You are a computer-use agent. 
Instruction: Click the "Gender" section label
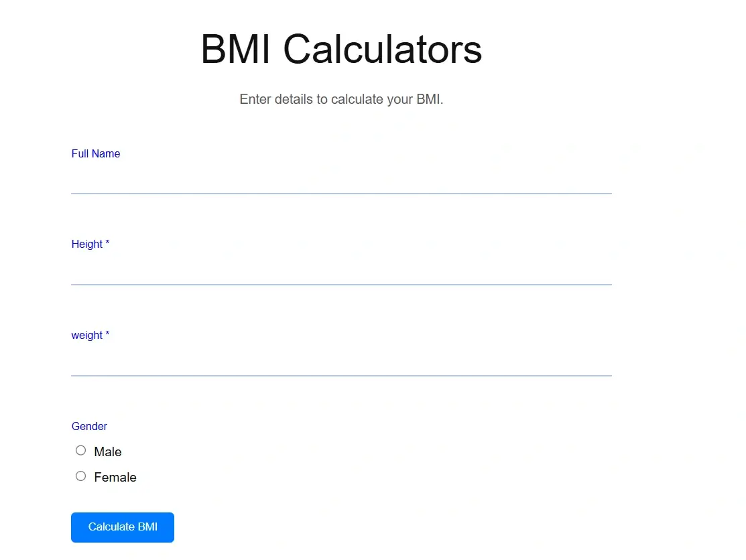tap(89, 427)
